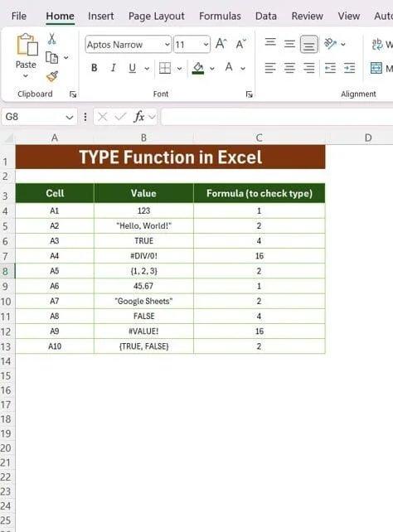Toggle Bottom Align vertical alignment
Screen dimensions: 393x532
[308, 44]
